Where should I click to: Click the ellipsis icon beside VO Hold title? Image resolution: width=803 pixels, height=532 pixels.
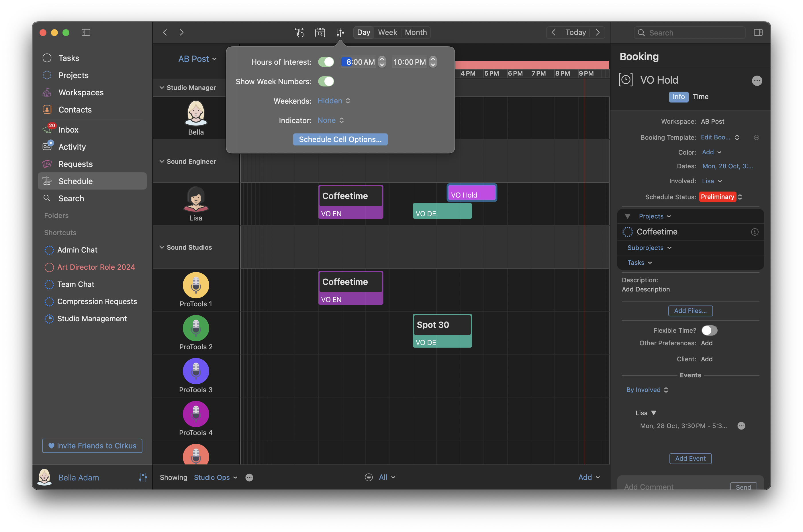coord(757,81)
